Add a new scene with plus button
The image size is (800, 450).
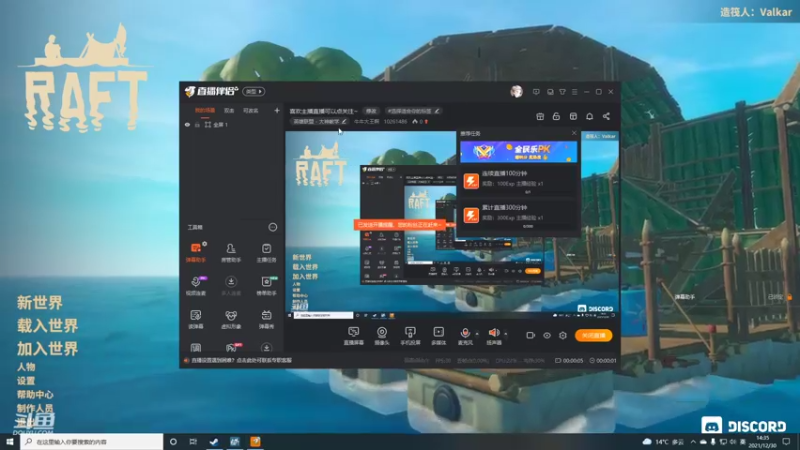pos(277,110)
